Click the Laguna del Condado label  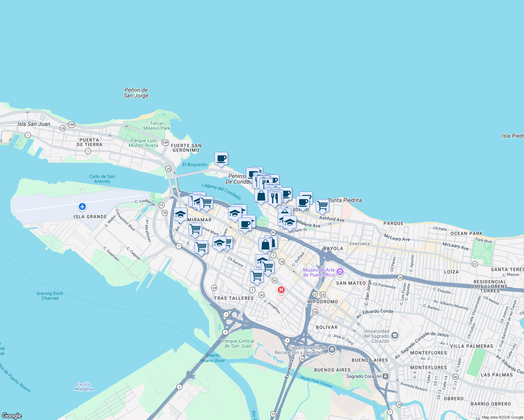point(221,191)
